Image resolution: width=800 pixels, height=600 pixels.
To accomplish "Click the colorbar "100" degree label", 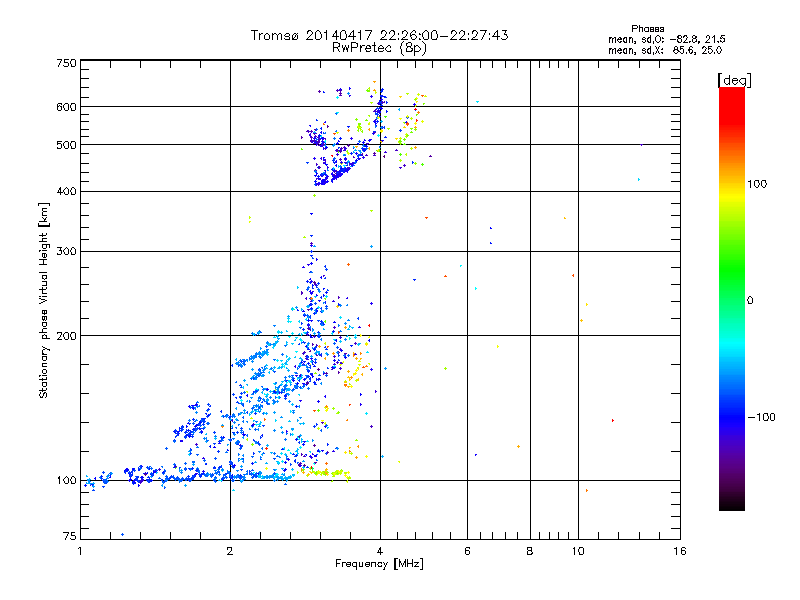I will (757, 184).
